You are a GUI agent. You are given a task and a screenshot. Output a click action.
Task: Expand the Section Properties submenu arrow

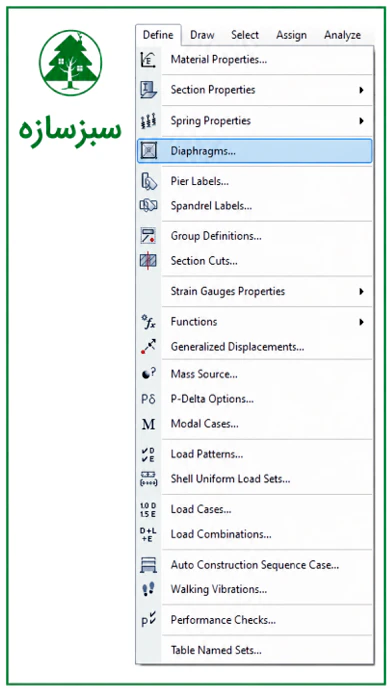tap(361, 90)
